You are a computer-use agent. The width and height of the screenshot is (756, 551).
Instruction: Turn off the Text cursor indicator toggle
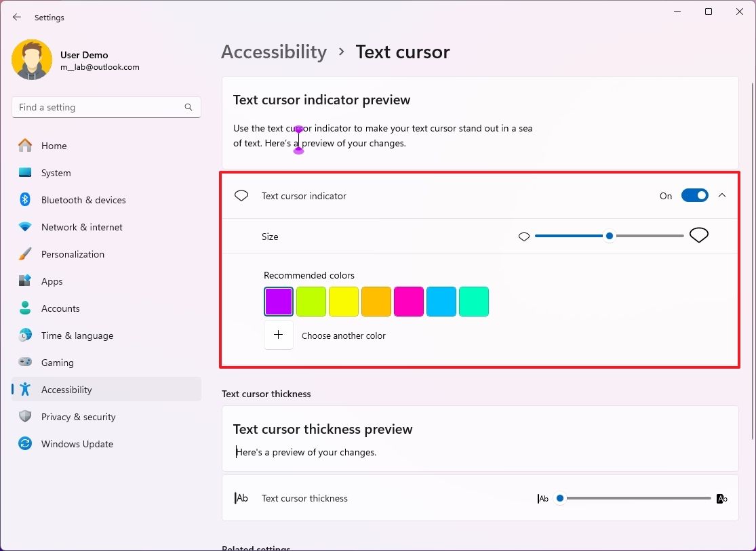click(x=694, y=195)
